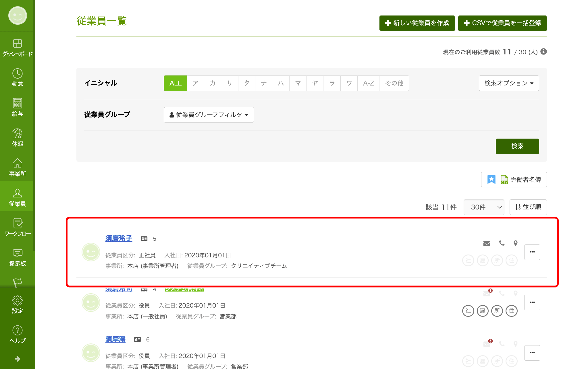This screenshot has height=369, width=588.
Task: Open ヘルプ in the sidebar
Action: click(17, 335)
